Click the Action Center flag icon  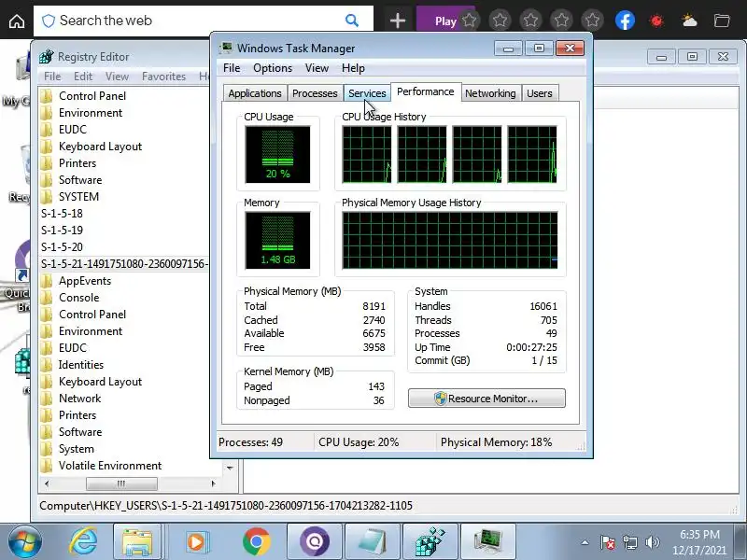[x=608, y=542]
